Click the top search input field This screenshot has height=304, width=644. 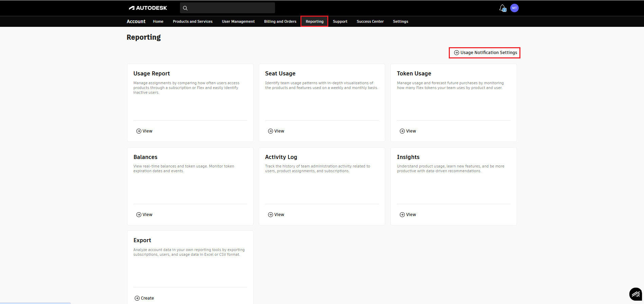tap(231, 8)
